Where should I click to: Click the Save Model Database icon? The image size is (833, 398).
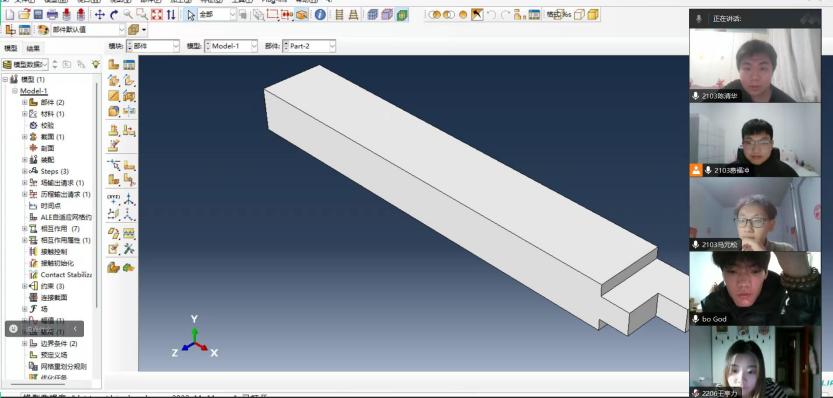tap(38, 15)
